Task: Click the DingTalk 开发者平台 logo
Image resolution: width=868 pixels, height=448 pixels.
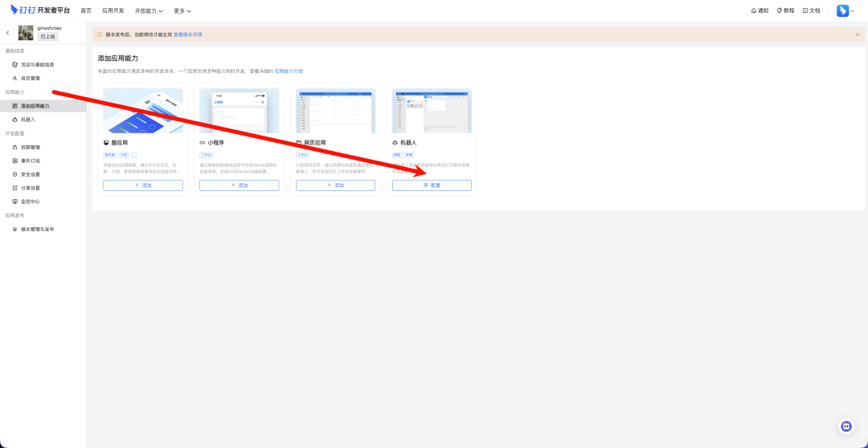Action: (x=40, y=10)
